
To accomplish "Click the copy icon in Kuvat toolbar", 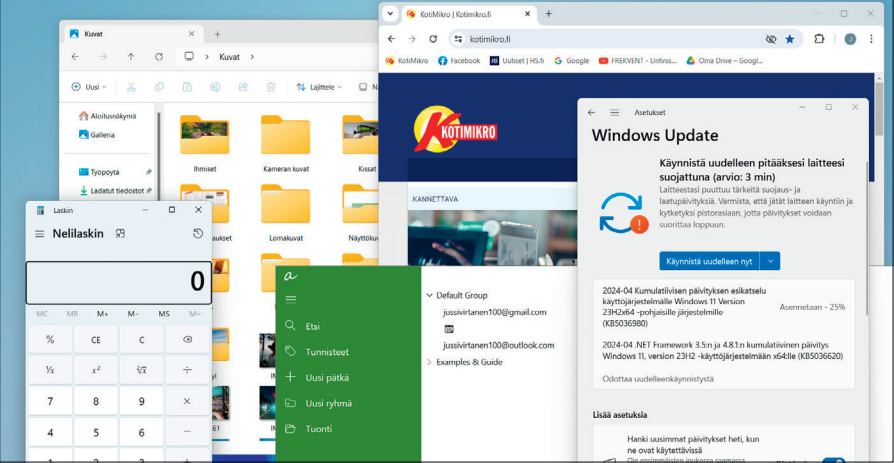I will (x=159, y=87).
